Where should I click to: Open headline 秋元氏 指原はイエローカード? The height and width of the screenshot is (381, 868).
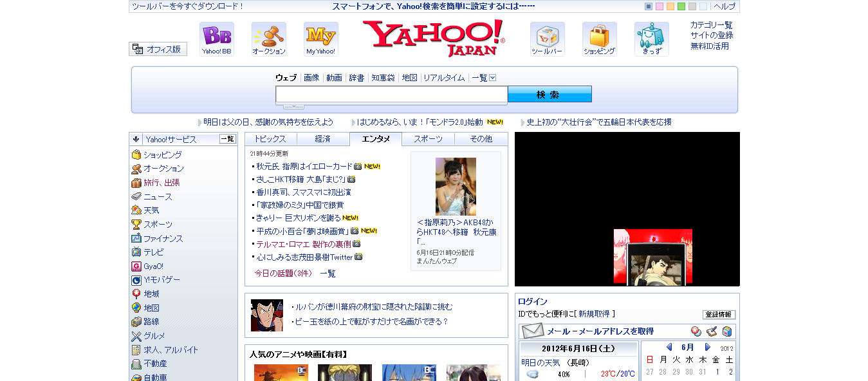click(x=304, y=166)
